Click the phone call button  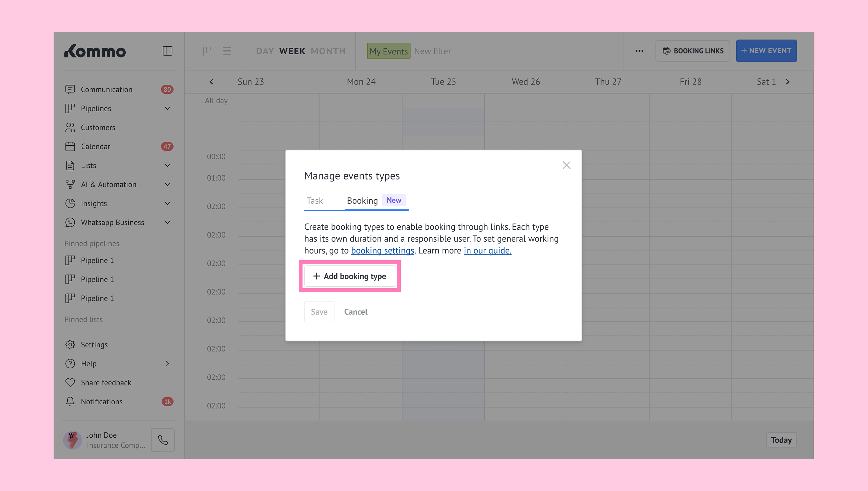(x=163, y=440)
